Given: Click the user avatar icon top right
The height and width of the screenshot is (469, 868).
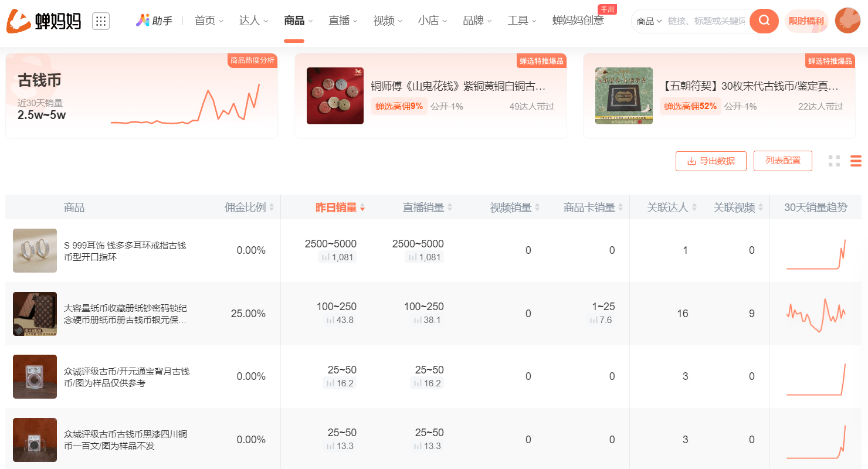Looking at the screenshot, I should click(847, 21).
